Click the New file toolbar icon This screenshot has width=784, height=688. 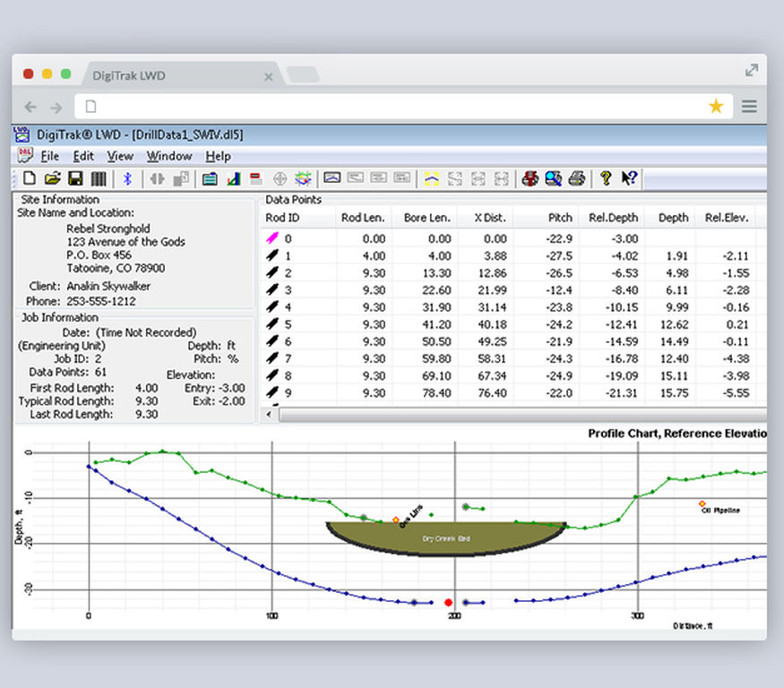click(29, 178)
